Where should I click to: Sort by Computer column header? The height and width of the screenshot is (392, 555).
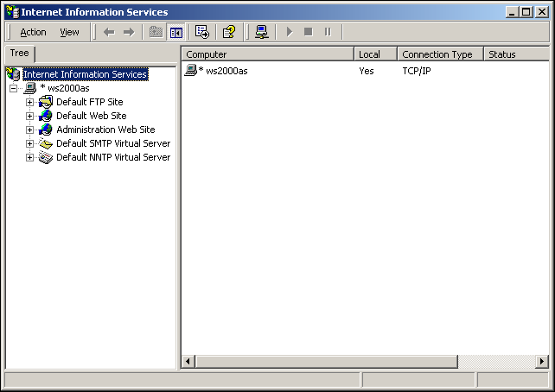(268, 54)
